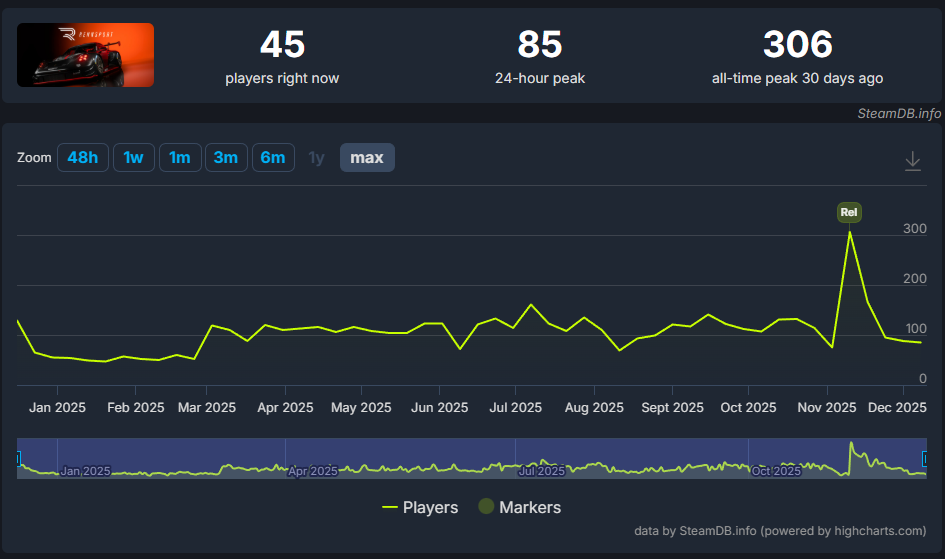
Task: Click the Jul 2025 area in the navigator
Action: [540, 468]
